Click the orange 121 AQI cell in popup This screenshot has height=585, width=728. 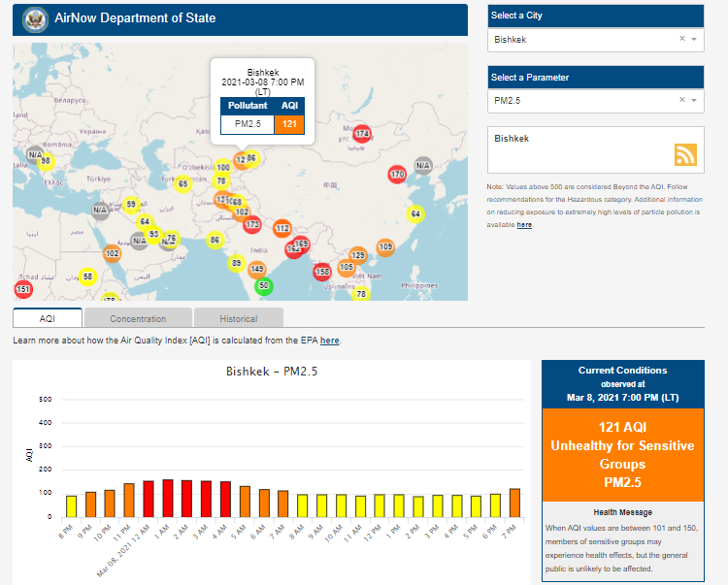coord(289,124)
